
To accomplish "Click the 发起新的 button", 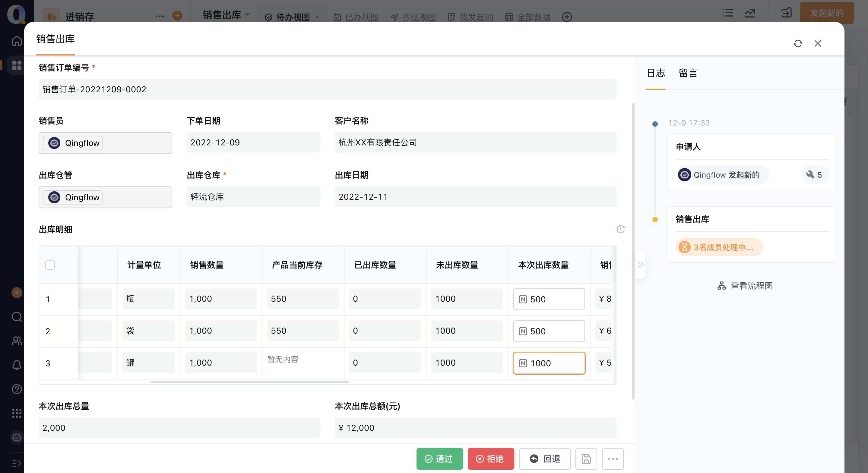I will pos(827,13).
